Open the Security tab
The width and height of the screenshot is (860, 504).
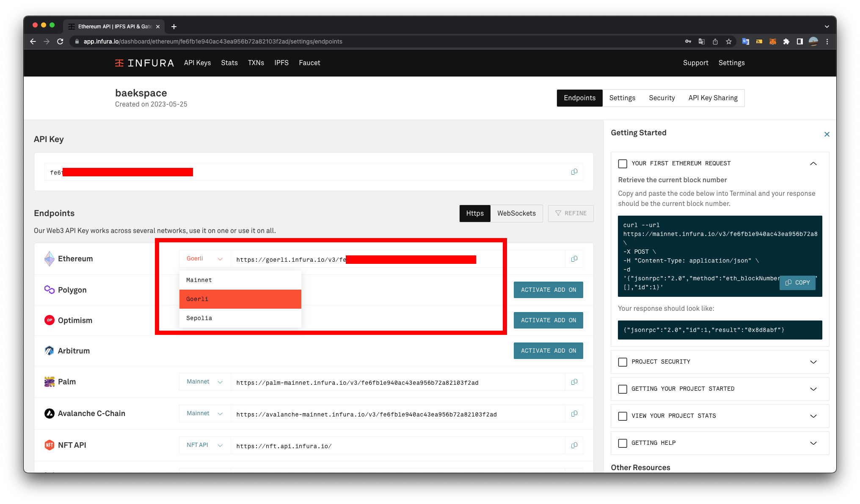coord(662,98)
